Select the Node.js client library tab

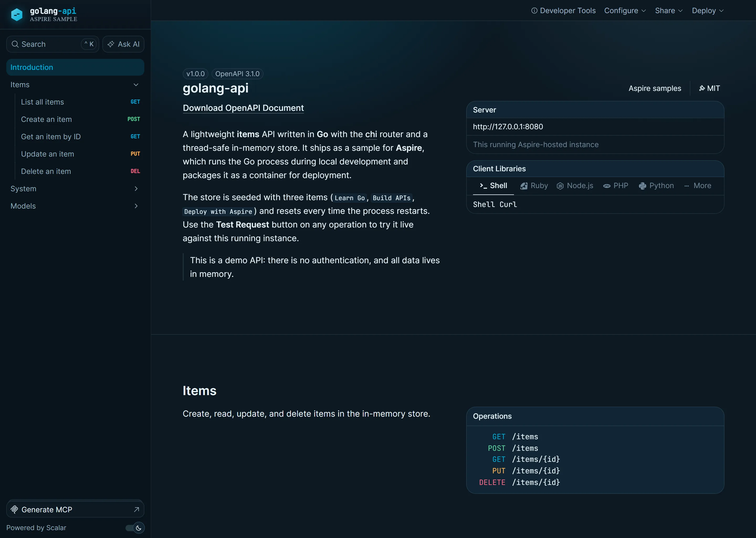575,186
